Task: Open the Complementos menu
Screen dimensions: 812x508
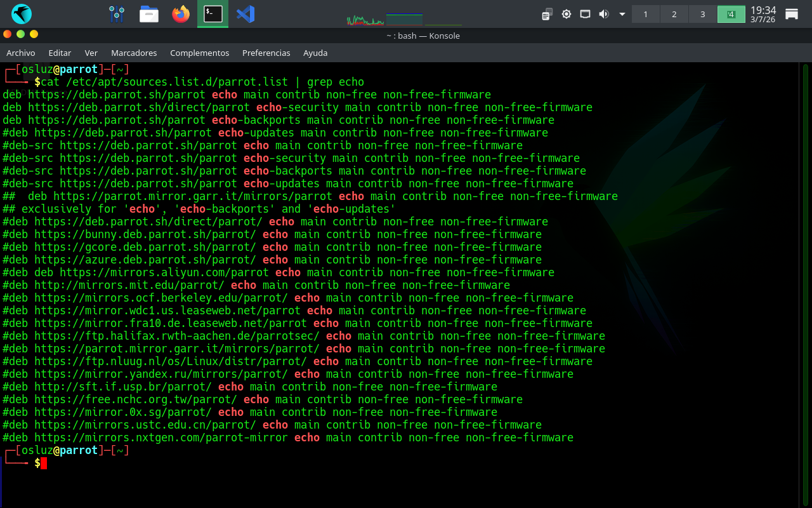Action: pyautogui.click(x=200, y=53)
